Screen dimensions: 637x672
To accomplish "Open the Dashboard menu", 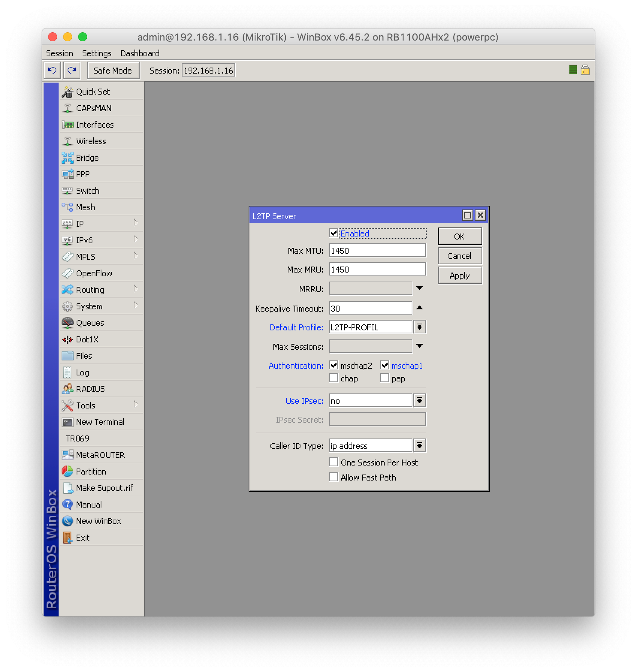I will click(140, 53).
